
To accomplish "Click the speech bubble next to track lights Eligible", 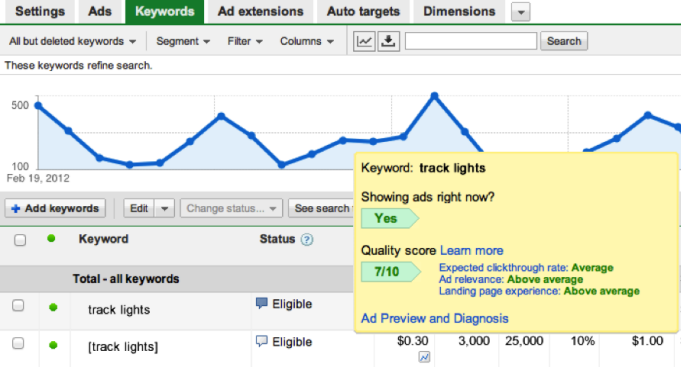I will click(261, 303).
